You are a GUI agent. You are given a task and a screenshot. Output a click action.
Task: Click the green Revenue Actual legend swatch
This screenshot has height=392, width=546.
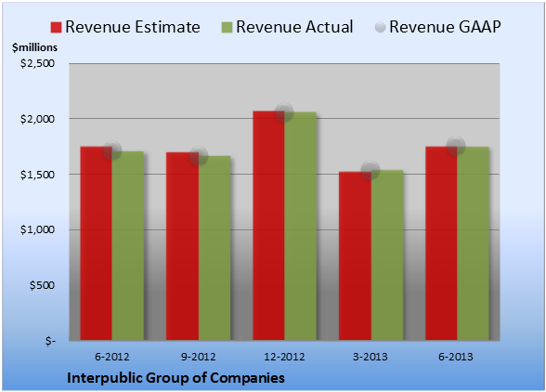[227, 28]
